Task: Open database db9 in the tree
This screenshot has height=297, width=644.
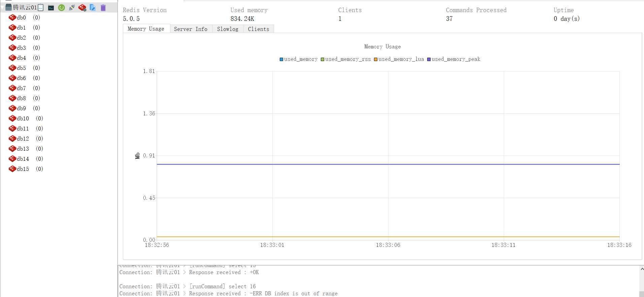Action: click(x=24, y=108)
